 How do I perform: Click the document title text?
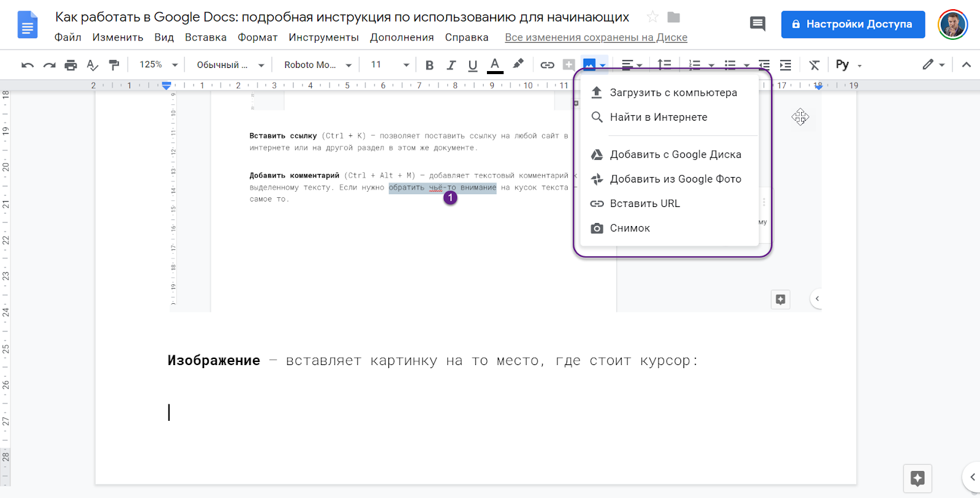(342, 17)
